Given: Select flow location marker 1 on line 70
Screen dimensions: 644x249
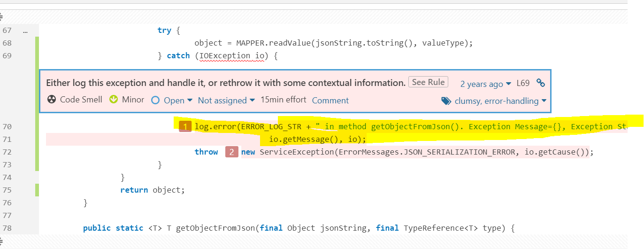Looking at the screenshot, I should coord(185,126).
